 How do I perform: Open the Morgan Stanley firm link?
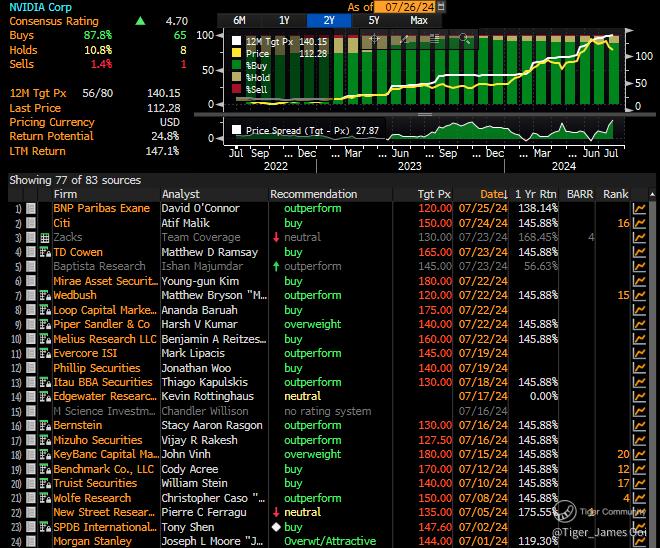pyautogui.click(x=92, y=542)
